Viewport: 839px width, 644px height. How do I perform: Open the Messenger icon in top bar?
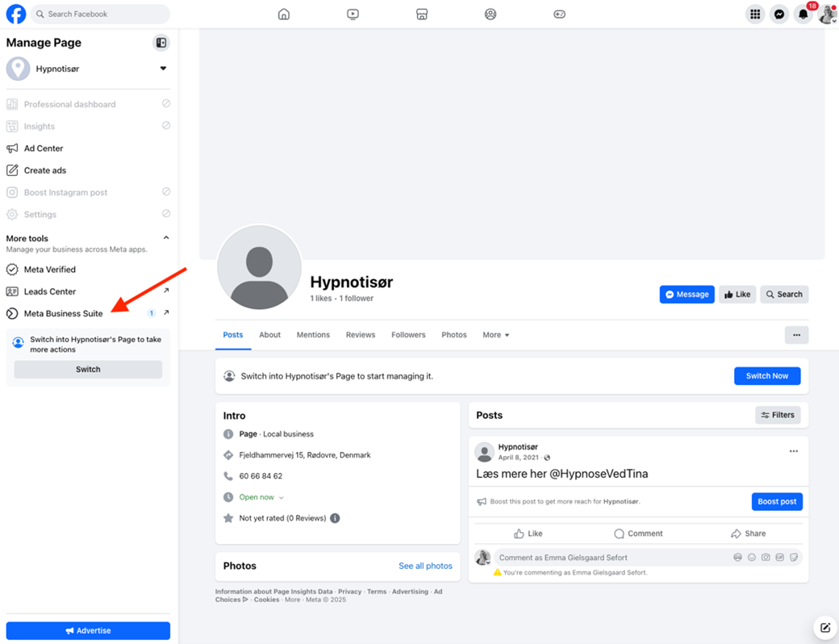pos(779,15)
